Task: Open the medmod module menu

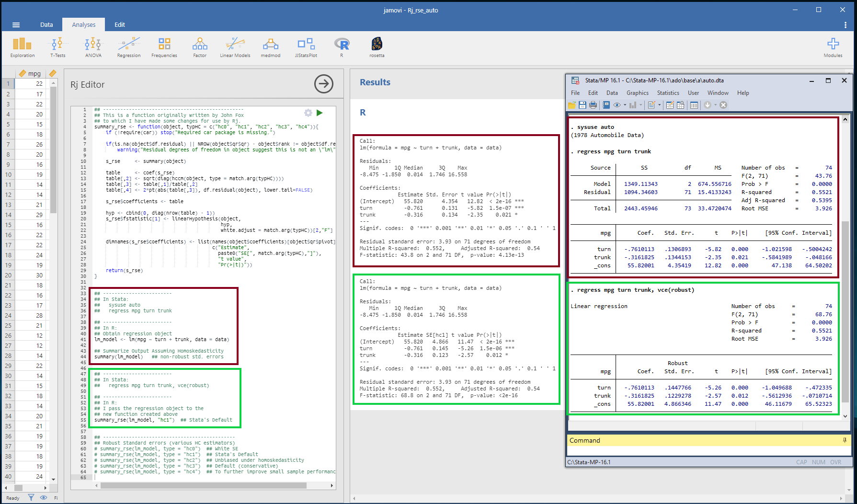Action: coord(271,47)
